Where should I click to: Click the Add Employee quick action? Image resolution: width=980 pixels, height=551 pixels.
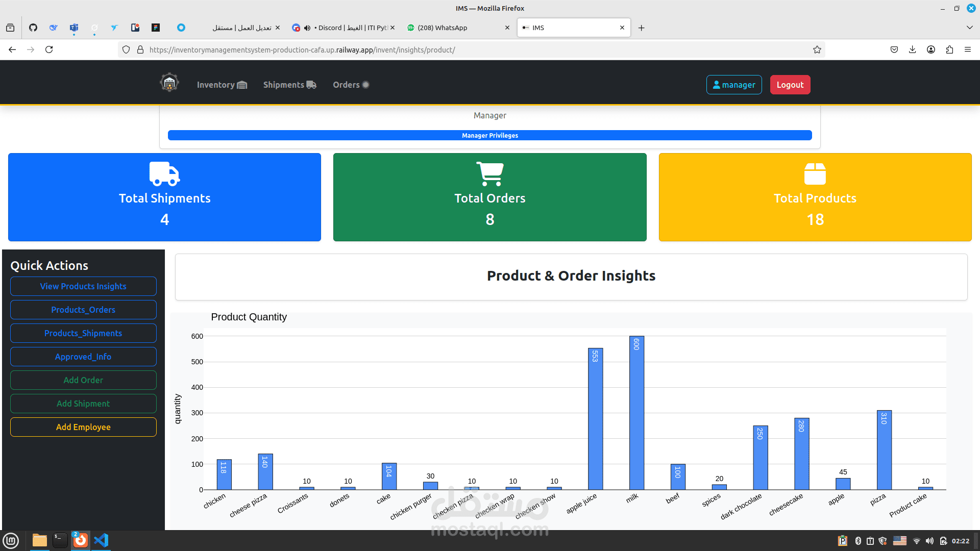pos(83,427)
